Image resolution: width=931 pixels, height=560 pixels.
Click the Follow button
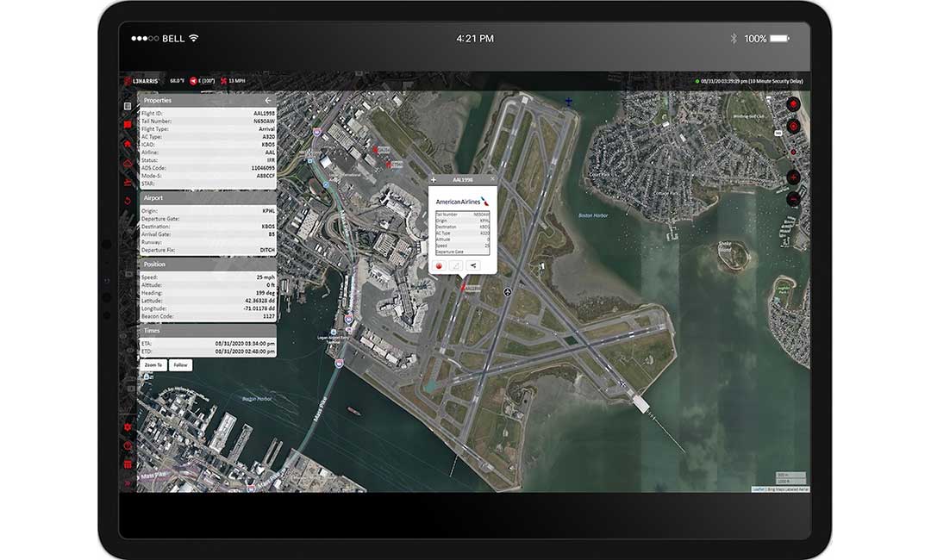(180, 364)
